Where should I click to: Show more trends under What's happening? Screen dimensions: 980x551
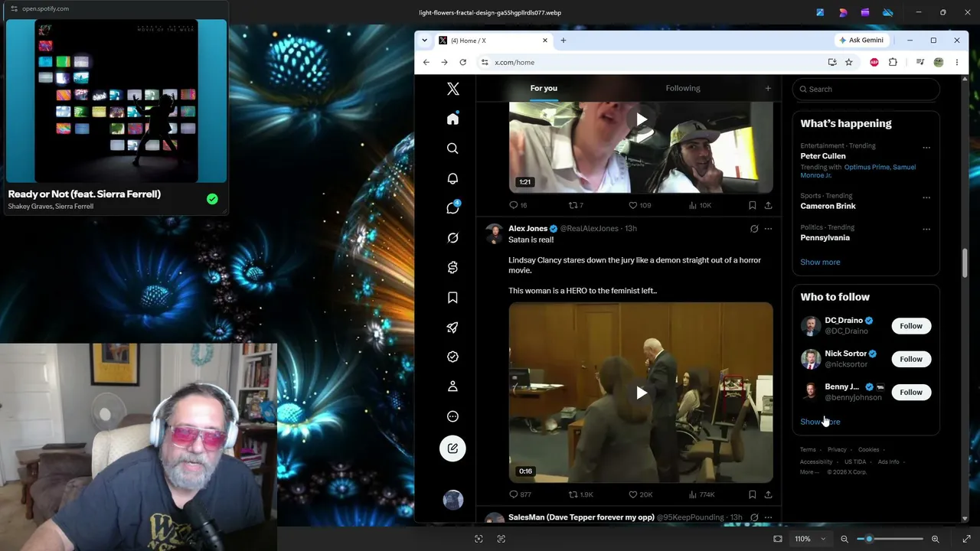[x=820, y=262]
